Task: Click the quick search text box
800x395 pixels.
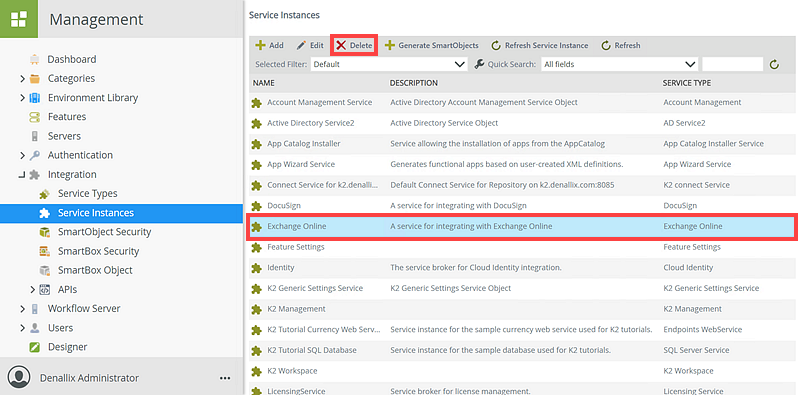Action: (x=733, y=64)
